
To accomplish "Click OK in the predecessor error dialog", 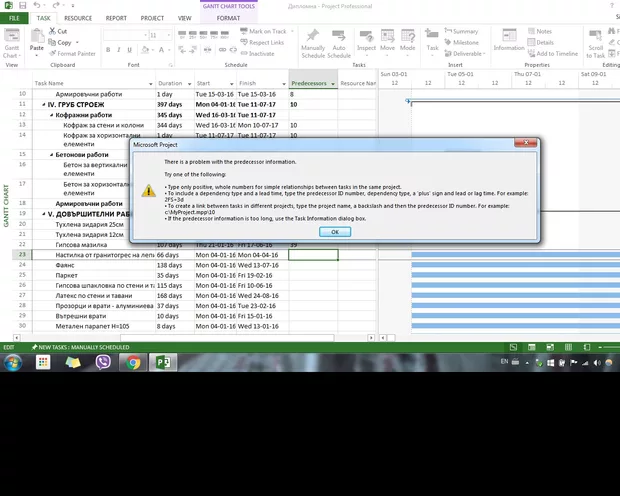I will click(x=334, y=231).
